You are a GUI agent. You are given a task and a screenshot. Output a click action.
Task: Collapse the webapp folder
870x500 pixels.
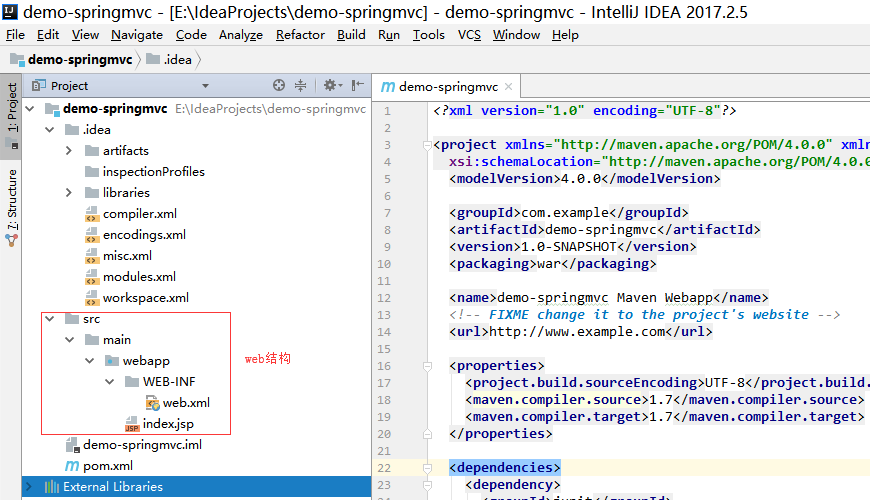click(90, 361)
